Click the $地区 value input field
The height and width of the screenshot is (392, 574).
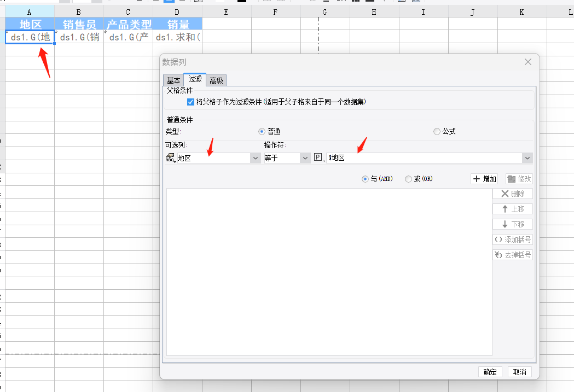pos(424,158)
